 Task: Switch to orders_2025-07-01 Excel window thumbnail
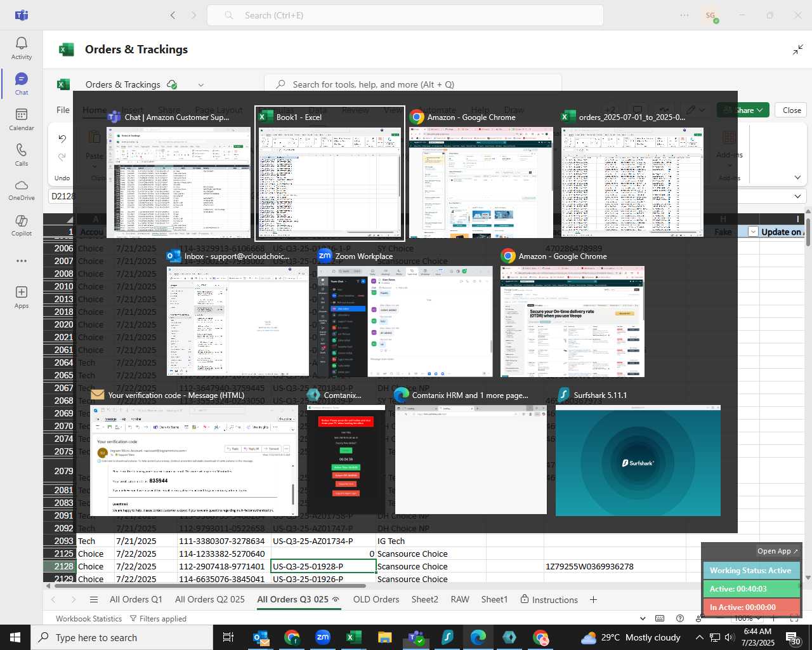[x=632, y=173]
